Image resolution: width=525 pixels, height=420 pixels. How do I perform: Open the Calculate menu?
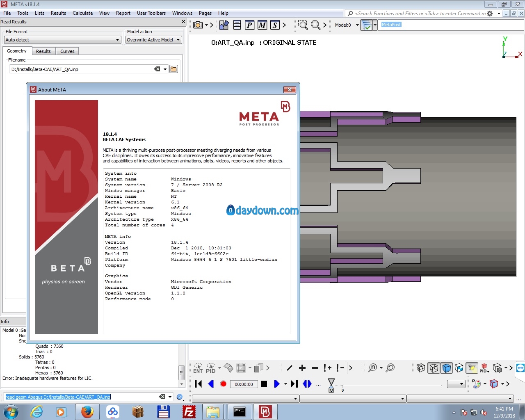click(x=82, y=13)
